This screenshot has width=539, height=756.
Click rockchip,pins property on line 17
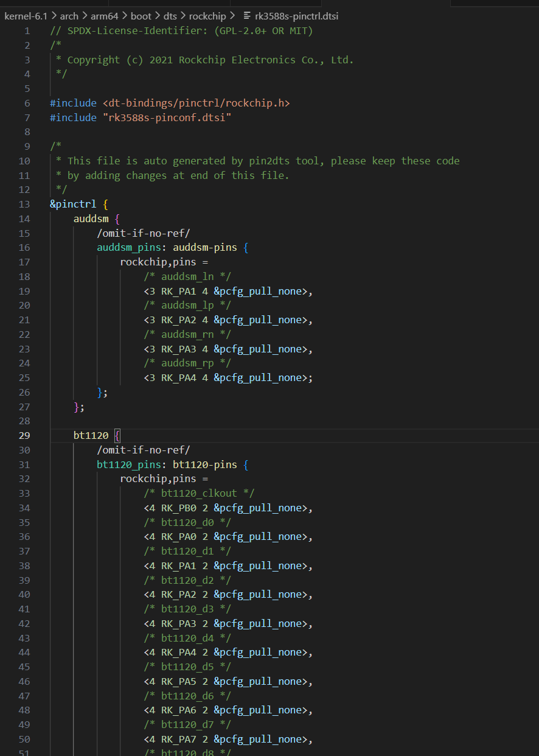(158, 262)
